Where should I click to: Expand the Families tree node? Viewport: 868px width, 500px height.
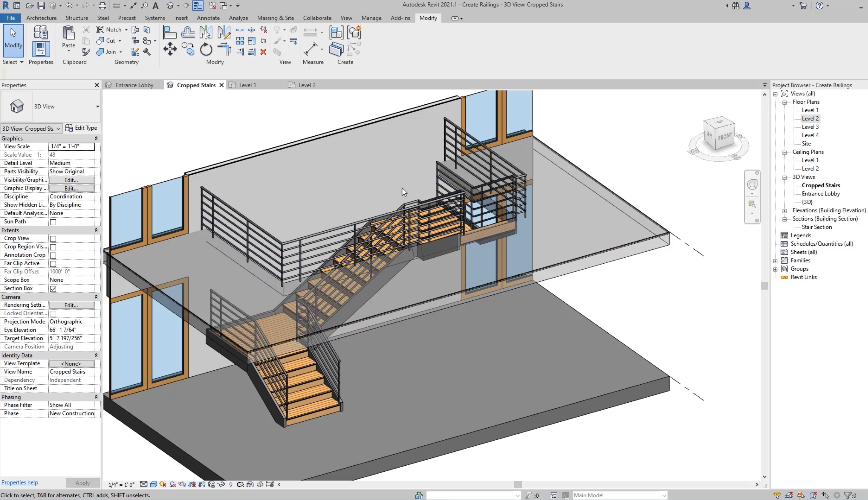[775, 261]
